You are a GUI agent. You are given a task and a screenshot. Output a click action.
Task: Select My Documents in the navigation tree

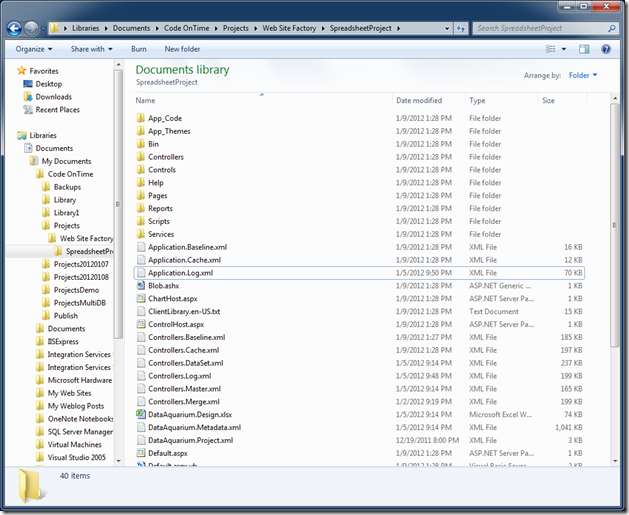[66, 161]
